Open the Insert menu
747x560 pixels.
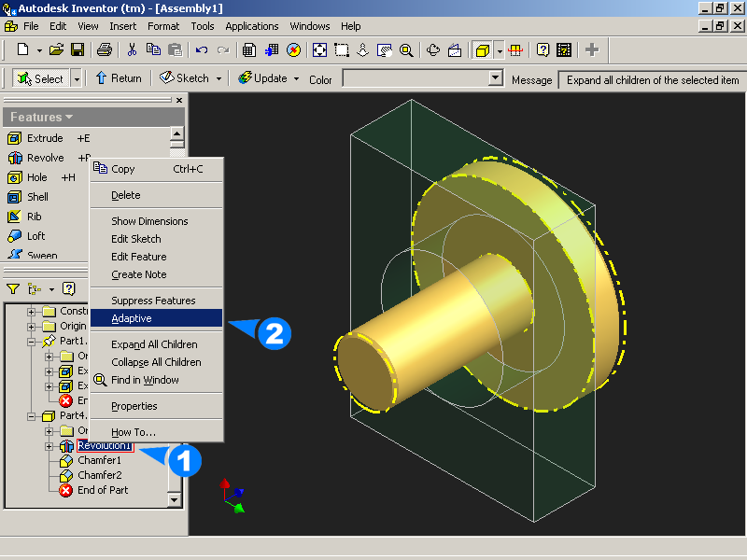(x=123, y=26)
